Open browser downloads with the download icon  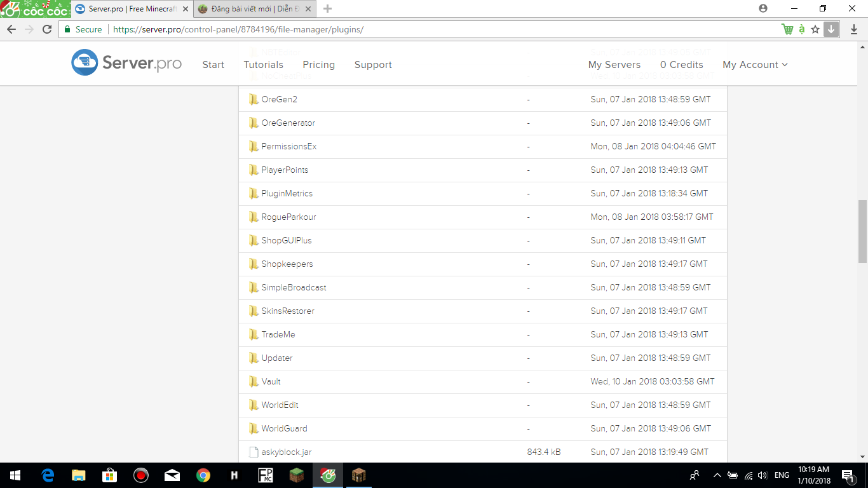pyautogui.click(x=853, y=29)
